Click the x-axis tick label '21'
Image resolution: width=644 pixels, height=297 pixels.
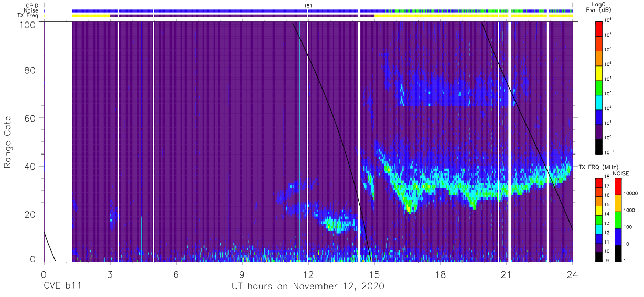[507, 274]
